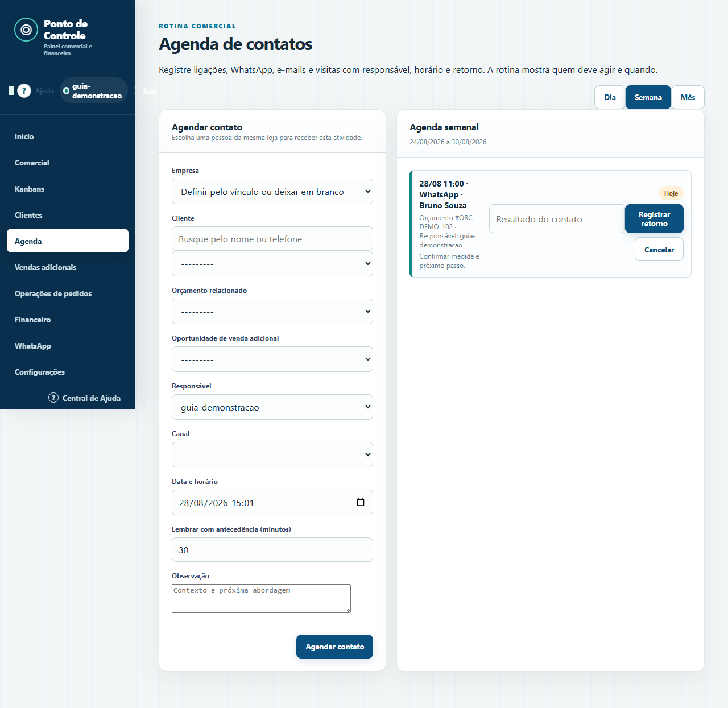Open the guia-demonstracao user chip
This screenshot has height=708, width=728.
pos(94,91)
